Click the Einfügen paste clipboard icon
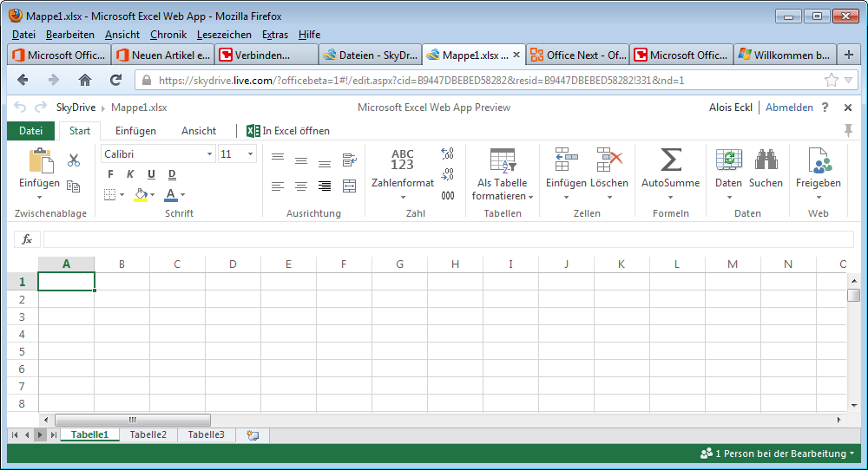The image size is (868, 470). point(41,161)
